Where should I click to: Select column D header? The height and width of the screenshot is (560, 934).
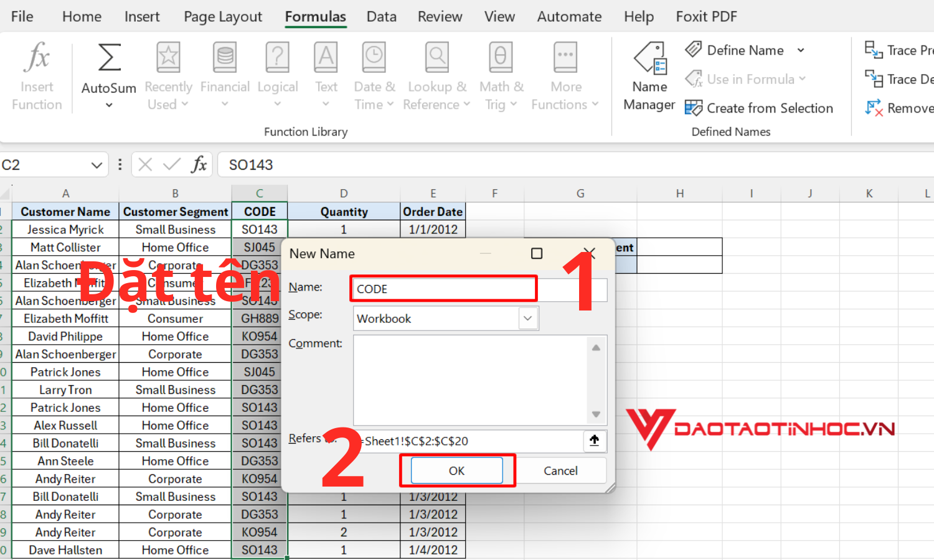point(344,194)
